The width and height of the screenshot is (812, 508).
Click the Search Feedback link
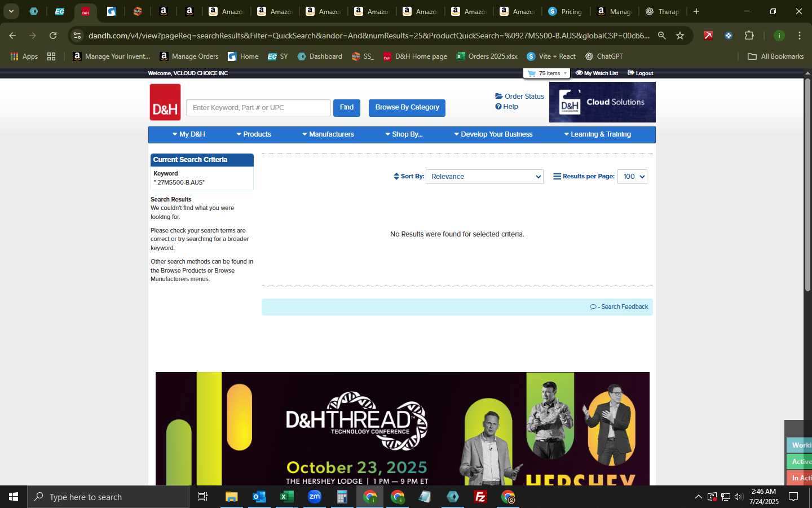point(619,307)
